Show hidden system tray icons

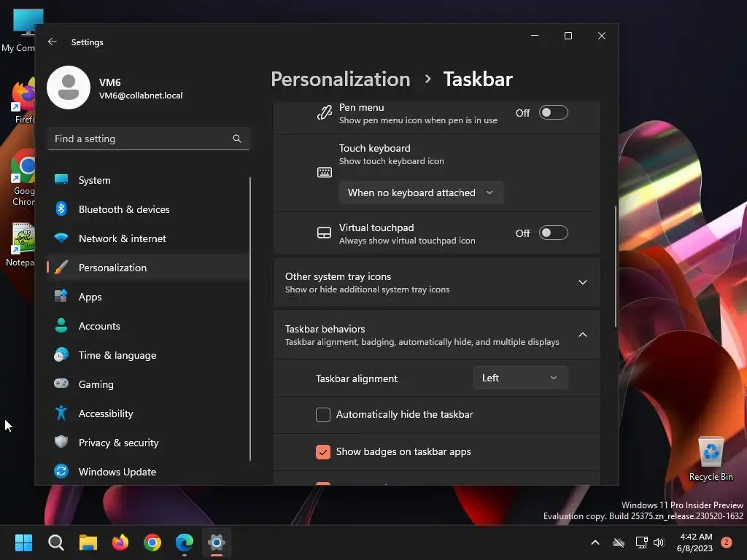(595, 542)
